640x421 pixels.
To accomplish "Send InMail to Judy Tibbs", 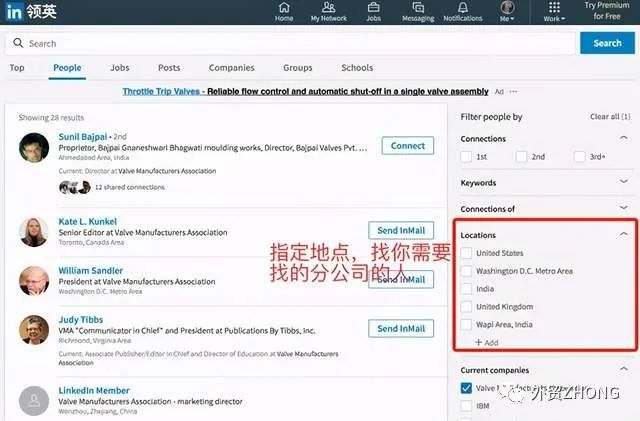I will pyautogui.click(x=401, y=329).
